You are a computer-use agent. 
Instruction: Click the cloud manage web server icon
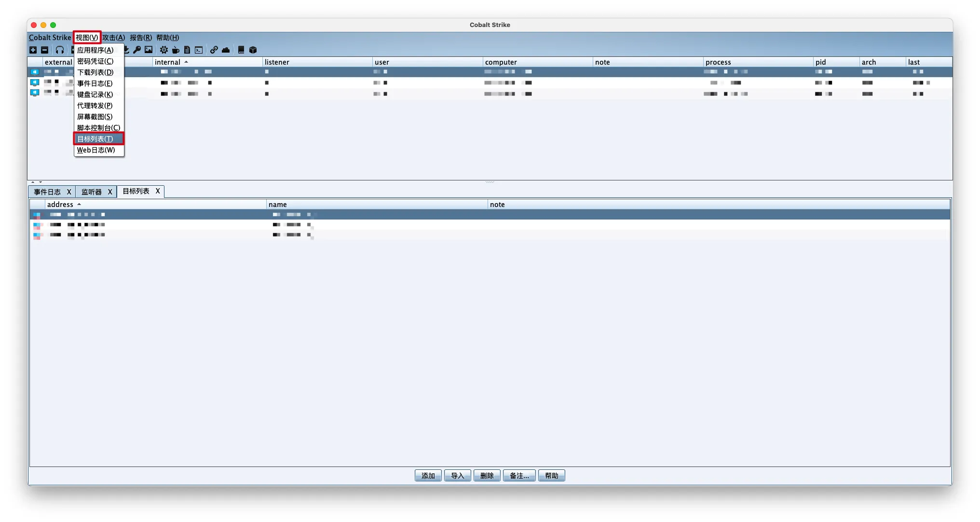pyautogui.click(x=226, y=50)
